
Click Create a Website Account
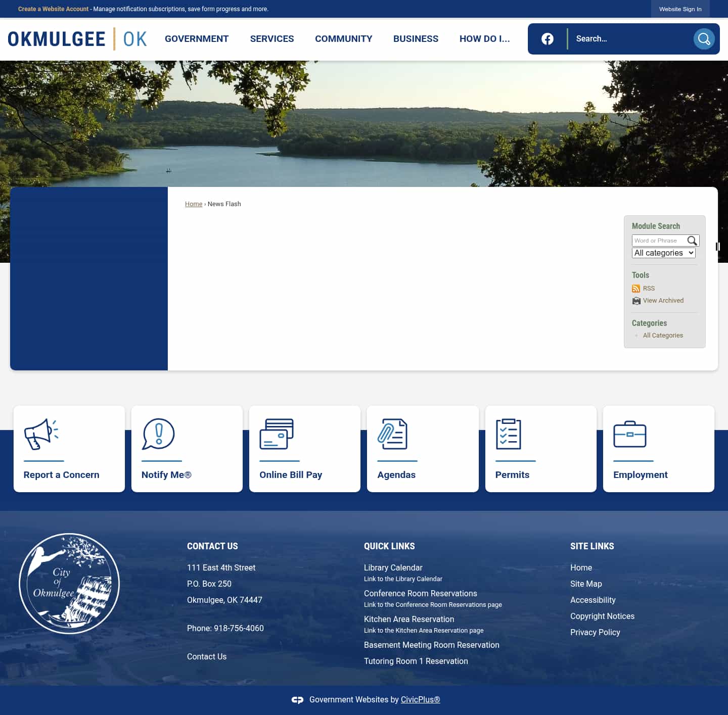53,9
